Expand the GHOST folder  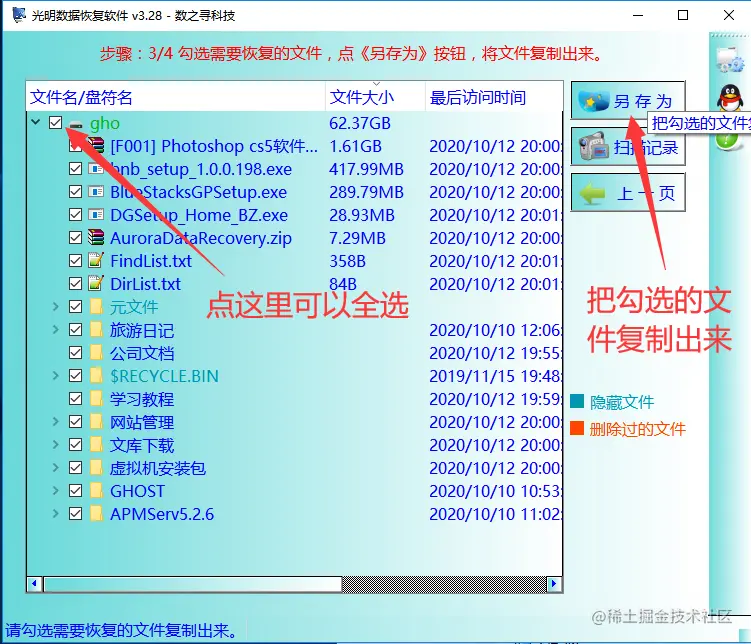tap(56, 490)
